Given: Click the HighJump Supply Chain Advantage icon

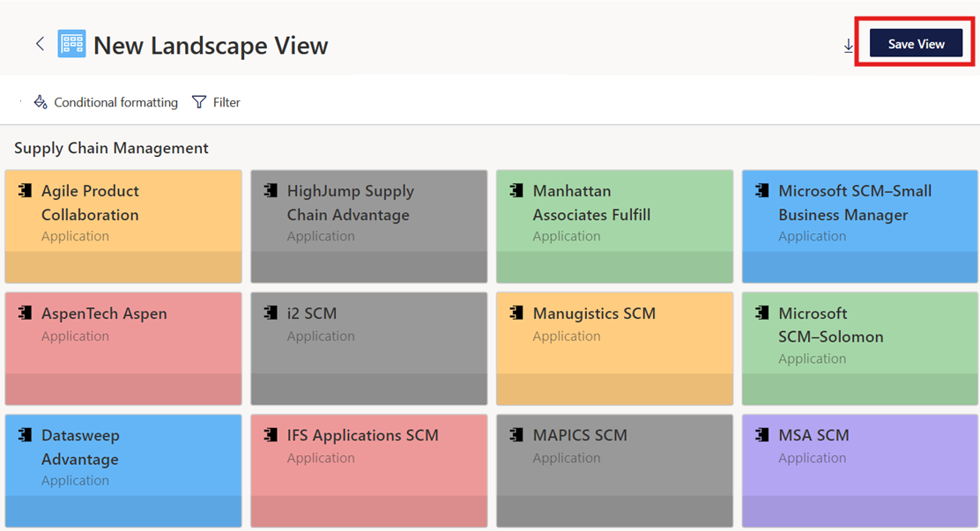Looking at the screenshot, I should click(x=271, y=190).
